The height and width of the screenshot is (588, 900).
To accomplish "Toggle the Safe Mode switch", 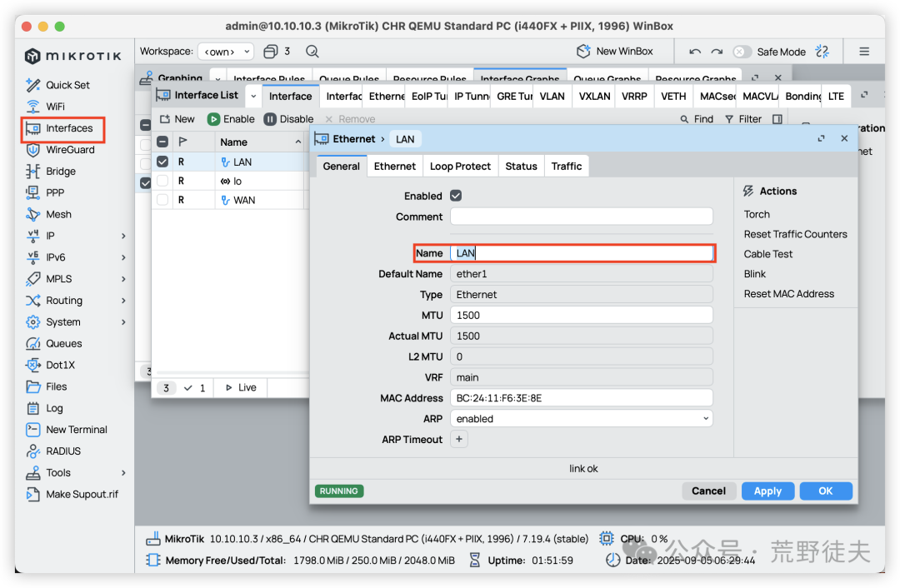I will (x=742, y=52).
